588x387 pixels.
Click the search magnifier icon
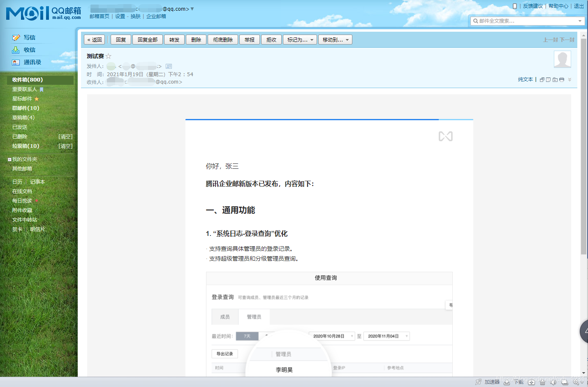click(475, 21)
